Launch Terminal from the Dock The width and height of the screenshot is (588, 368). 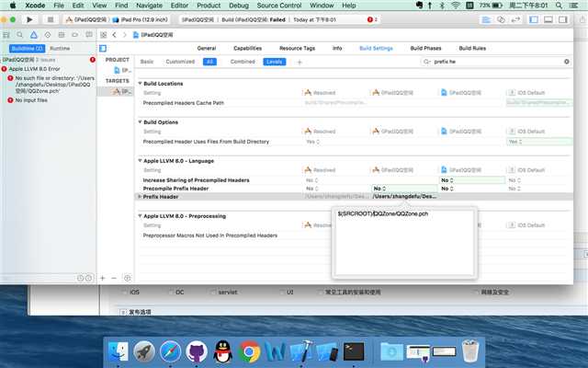point(354,352)
